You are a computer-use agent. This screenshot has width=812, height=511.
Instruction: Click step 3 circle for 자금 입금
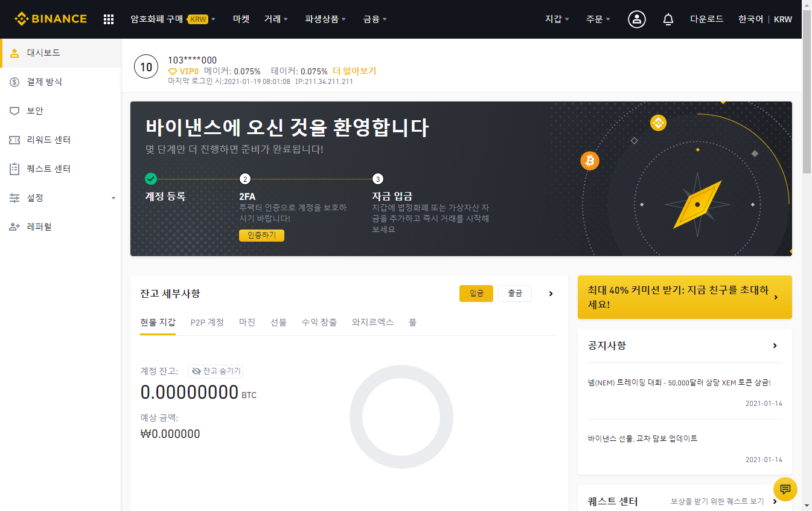pos(377,179)
